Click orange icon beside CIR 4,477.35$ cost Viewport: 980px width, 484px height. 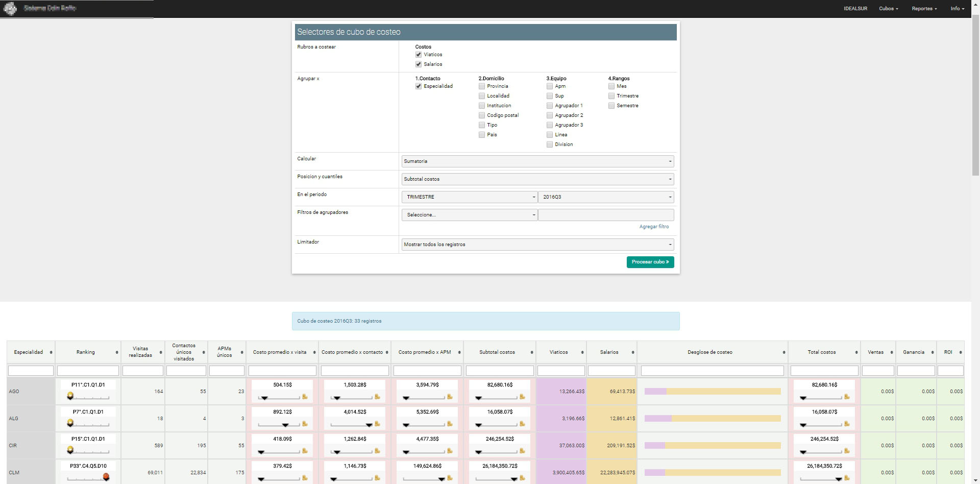click(450, 451)
